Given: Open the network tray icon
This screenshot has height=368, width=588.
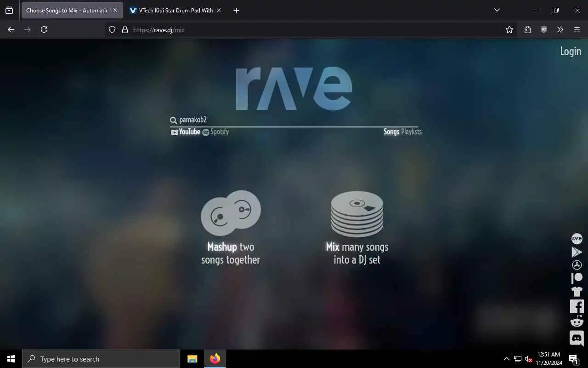Looking at the screenshot, I should (518, 359).
